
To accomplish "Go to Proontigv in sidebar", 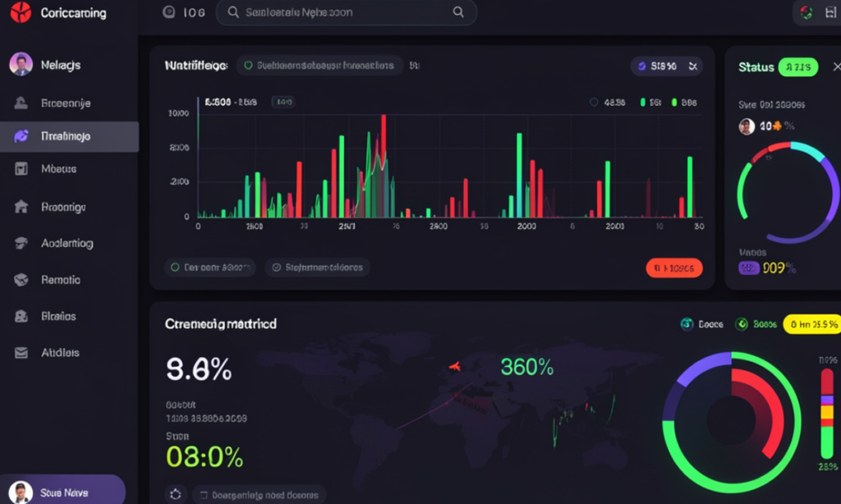I will [69, 207].
